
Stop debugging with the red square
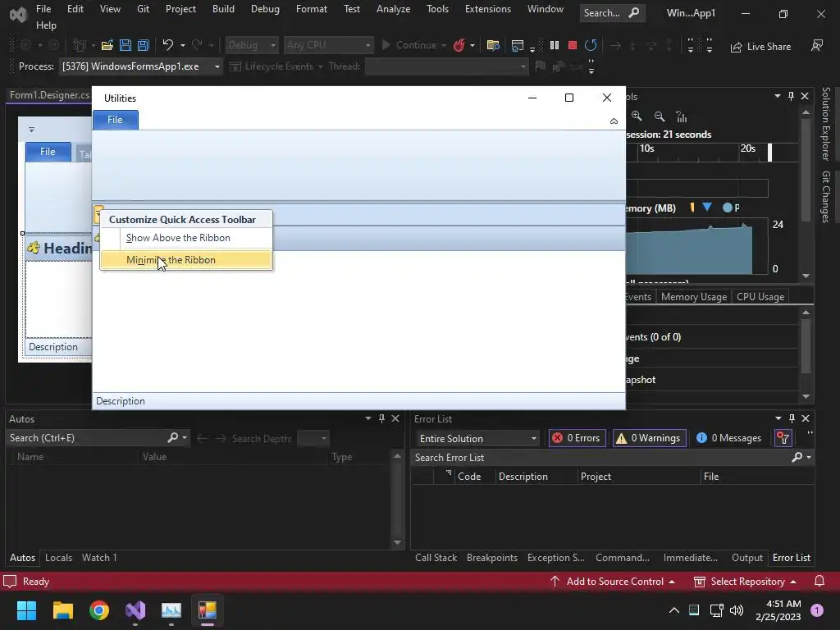(572, 46)
